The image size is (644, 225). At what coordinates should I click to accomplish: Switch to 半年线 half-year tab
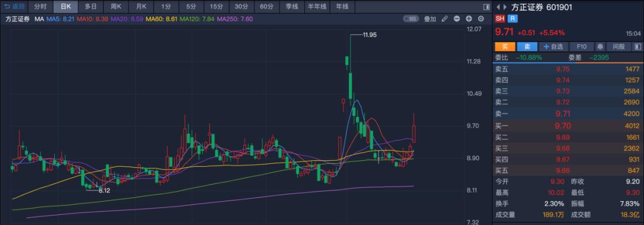317,7
